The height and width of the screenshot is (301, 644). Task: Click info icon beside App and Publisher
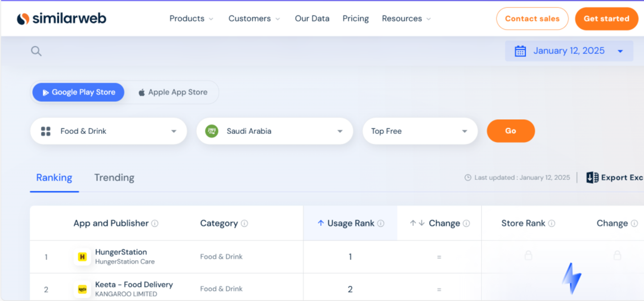tap(155, 224)
